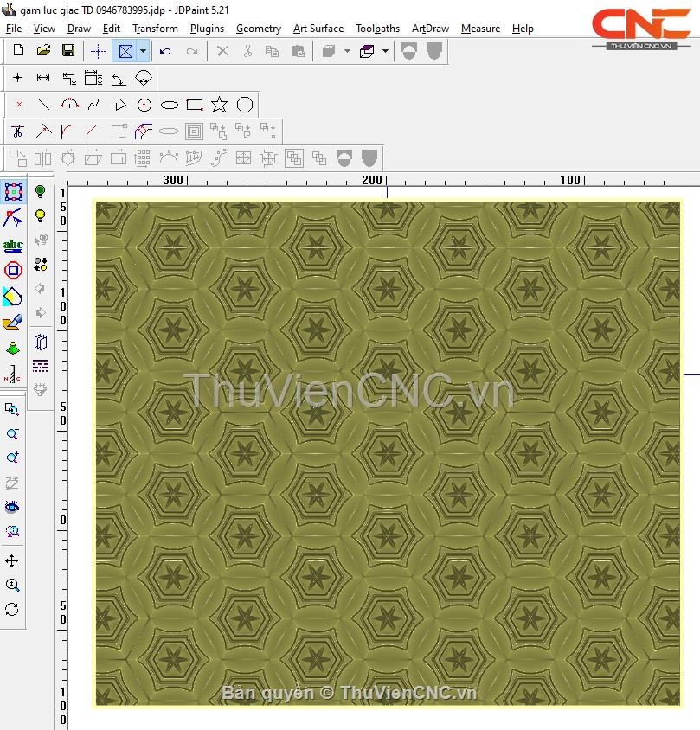Viewport: 700px width, 730px height.
Task: Click the red fillet corner icon
Action: coord(68,131)
